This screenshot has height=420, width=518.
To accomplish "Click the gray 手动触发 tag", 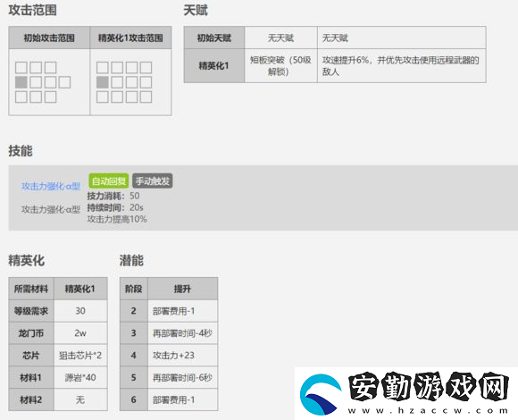I will [153, 181].
